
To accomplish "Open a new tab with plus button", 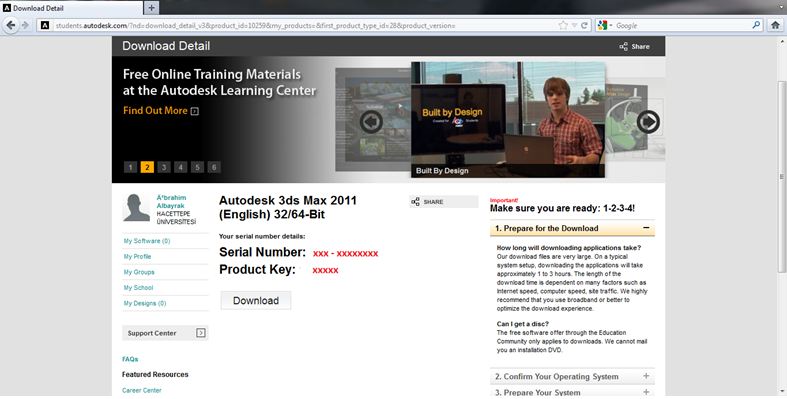I will click(x=151, y=8).
